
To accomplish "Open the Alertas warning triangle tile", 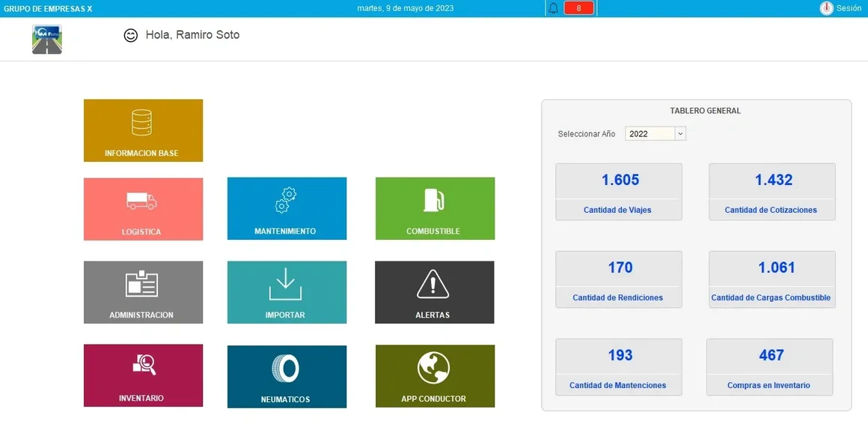I will pyautogui.click(x=435, y=292).
